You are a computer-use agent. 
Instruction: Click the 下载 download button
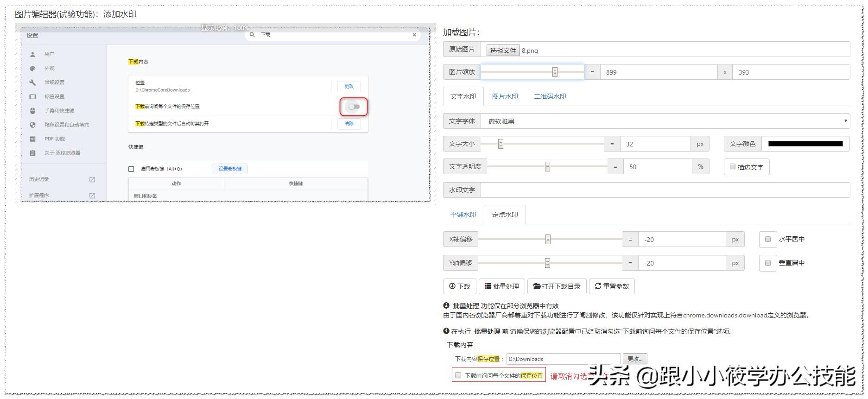(459, 286)
